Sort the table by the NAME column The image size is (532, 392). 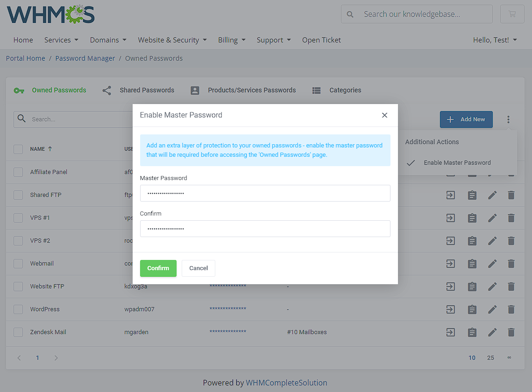coord(41,149)
